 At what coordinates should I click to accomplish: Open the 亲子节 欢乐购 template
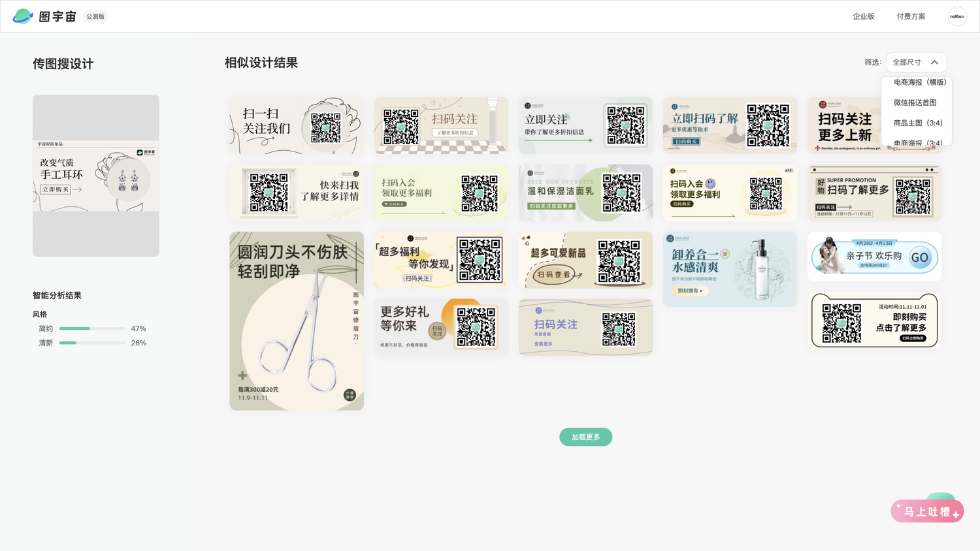874,257
